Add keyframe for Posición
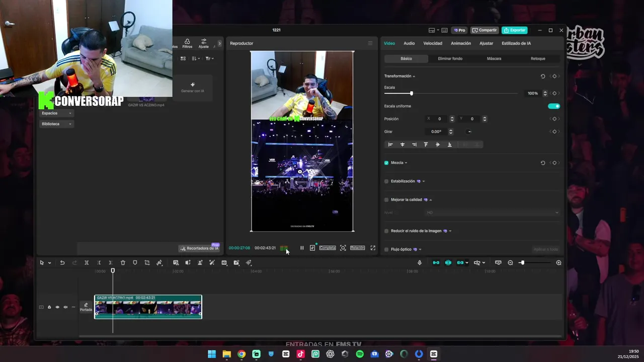The height and width of the screenshot is (362, 644). [x=554, y=119]
